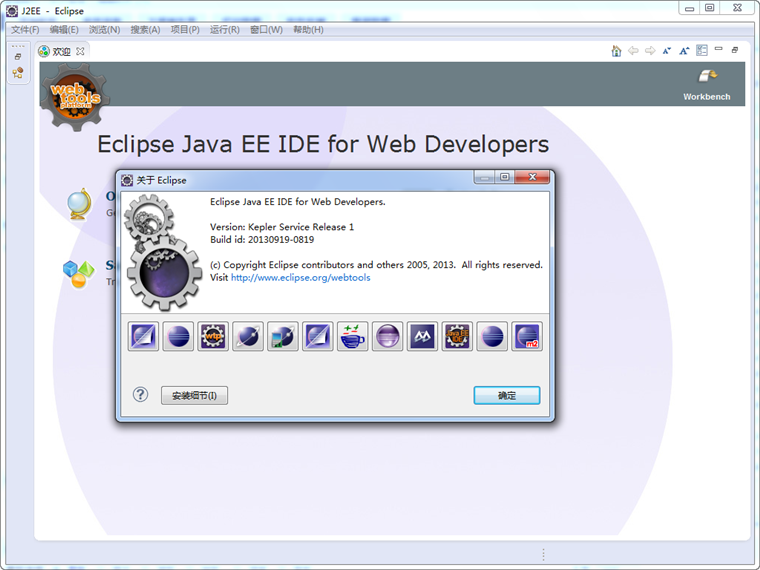Open the 窗口(W) menu
760x570 pixels.
point(266,30)
